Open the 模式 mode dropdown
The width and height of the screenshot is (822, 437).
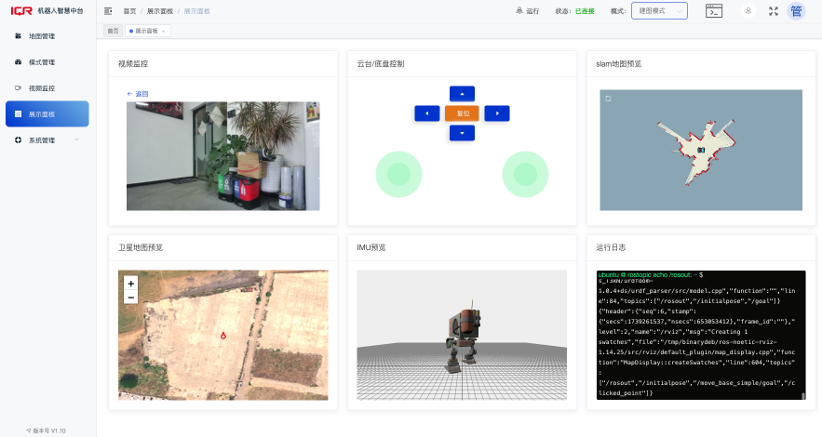tap(659, 11)
